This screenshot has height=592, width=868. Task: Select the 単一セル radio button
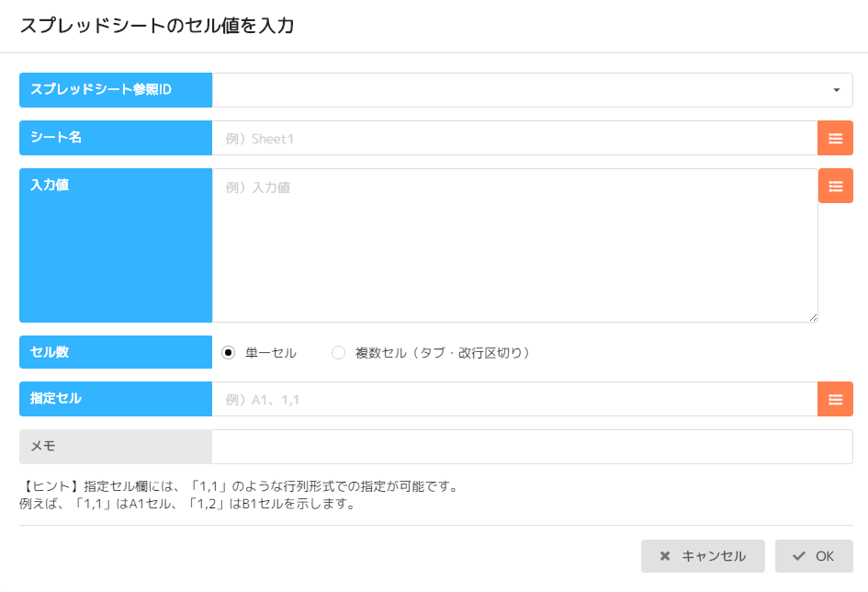pos(229,352)
